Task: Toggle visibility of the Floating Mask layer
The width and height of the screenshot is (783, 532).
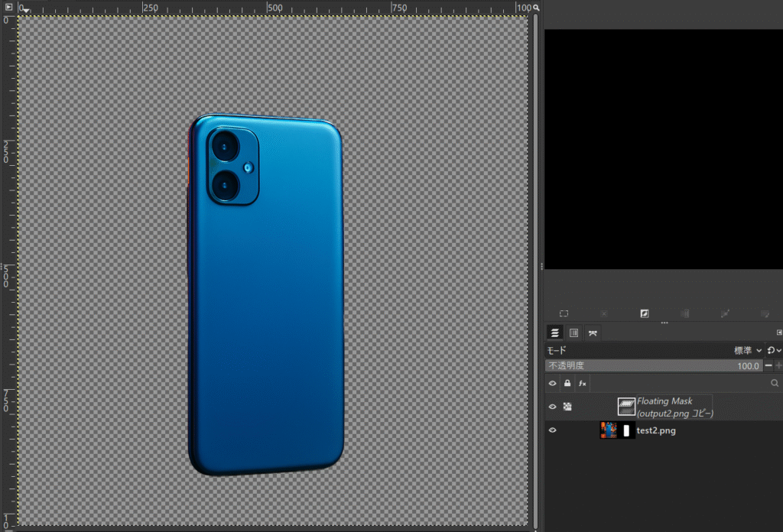Action: point(553,407)
